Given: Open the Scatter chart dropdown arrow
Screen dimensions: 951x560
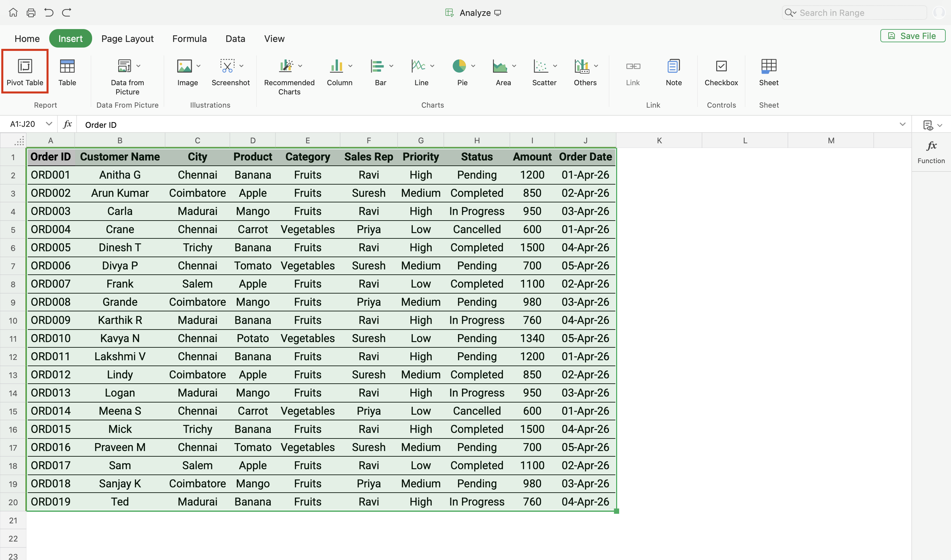Looking at the screenshot, I should [555, 66].
